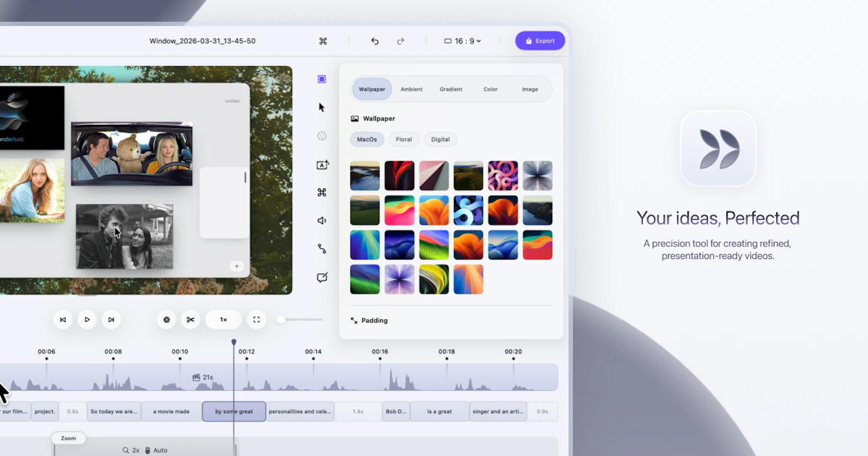Click the round icon left of scissors

(x=167, y=320)
